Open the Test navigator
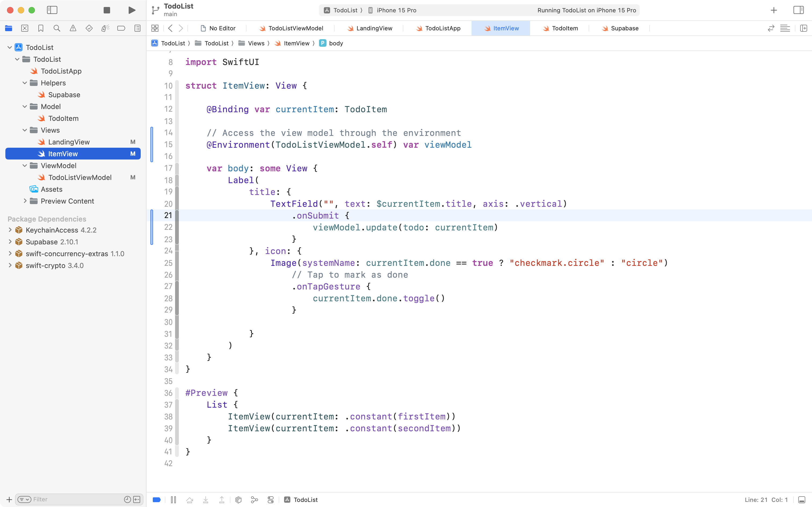The height and width of the screenshot is (507, 812). pyautogui.click(x=89, y=28)
